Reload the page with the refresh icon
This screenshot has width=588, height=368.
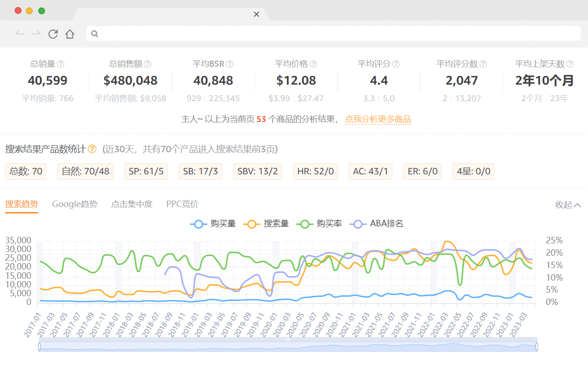[53, 34]
